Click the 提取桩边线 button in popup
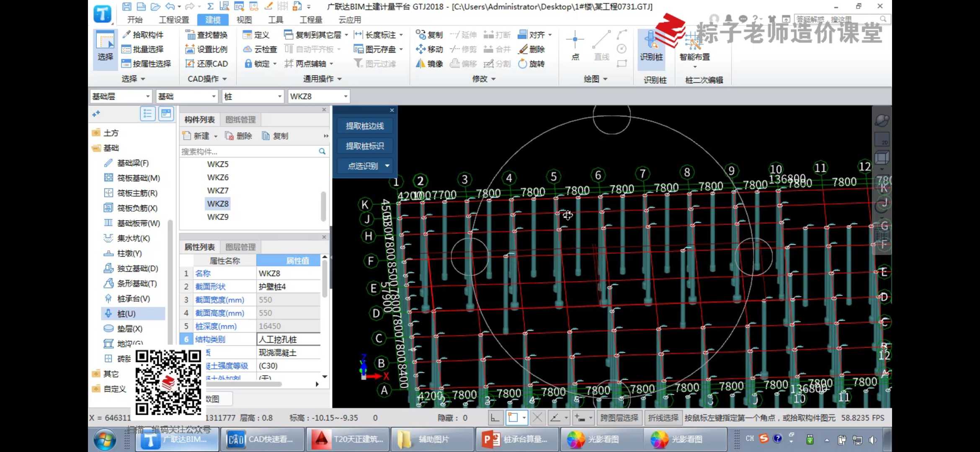 tap(364, 125)
